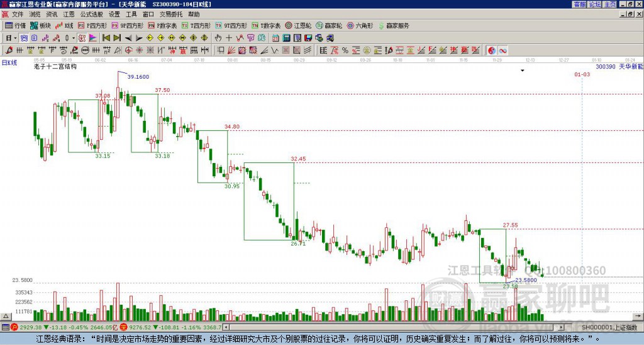Jump to first bar with left arrow
Image resolution: width=644 pixels, height=345 pixels.
pyautogui.click(x=106, y=38)
